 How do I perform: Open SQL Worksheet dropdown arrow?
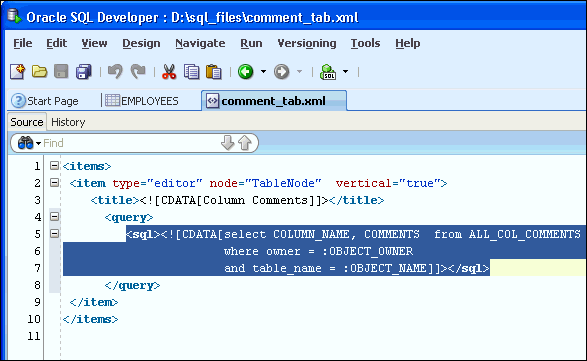[x=346, y=72]
